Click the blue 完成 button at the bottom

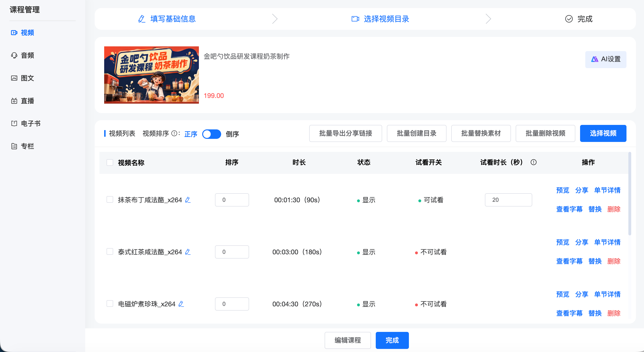[392, 340]
